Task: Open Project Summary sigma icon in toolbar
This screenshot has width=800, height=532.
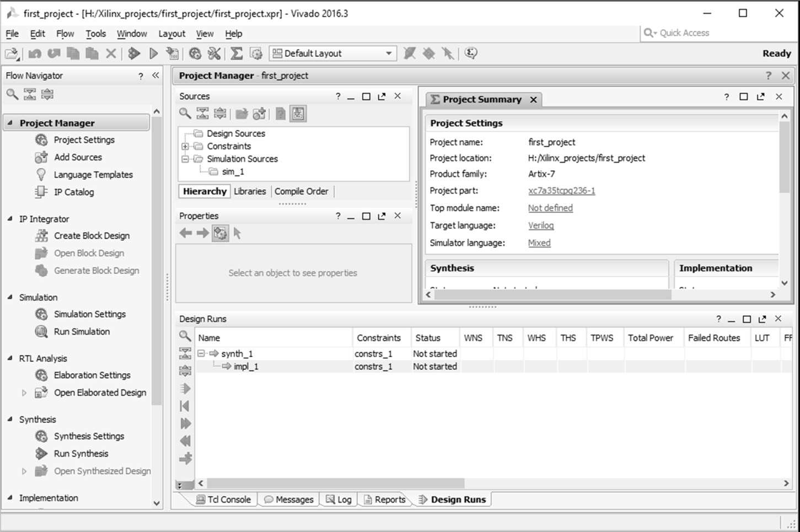Action: tap(237, 53)
